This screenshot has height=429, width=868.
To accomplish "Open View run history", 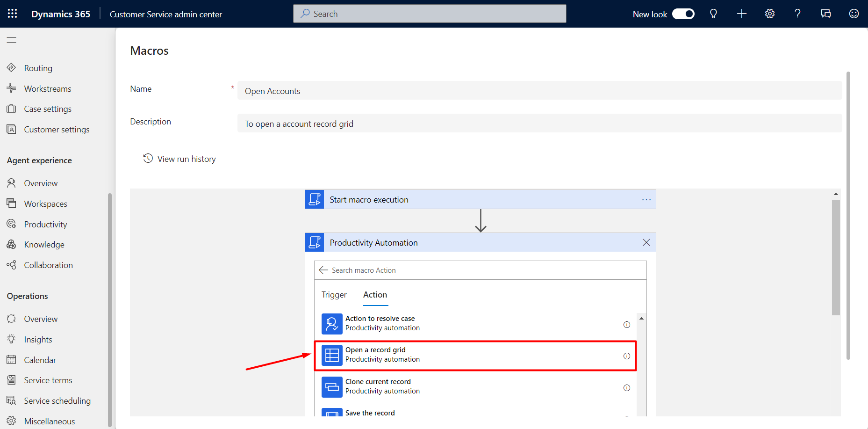I will (179, 159).
